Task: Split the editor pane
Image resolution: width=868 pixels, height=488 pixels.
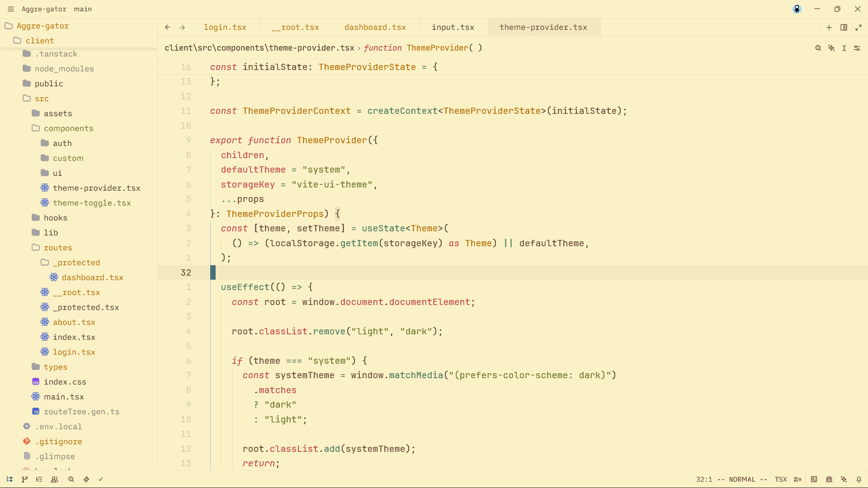Action: pos(844,28)
